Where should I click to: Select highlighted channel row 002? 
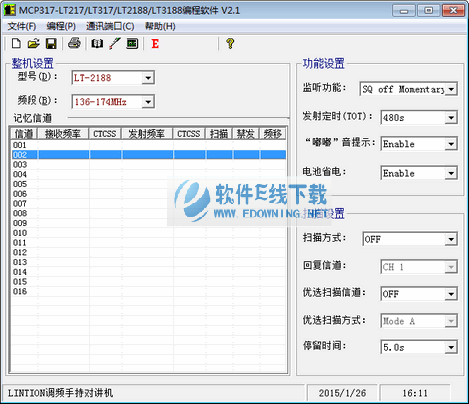click(x=149, y=155)
